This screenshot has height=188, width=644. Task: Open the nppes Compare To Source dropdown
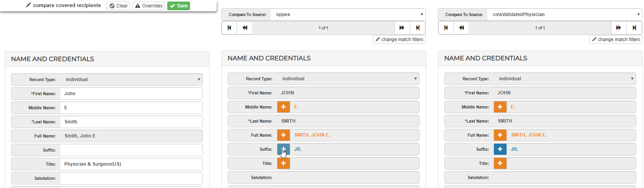click(x=348, y=14)
